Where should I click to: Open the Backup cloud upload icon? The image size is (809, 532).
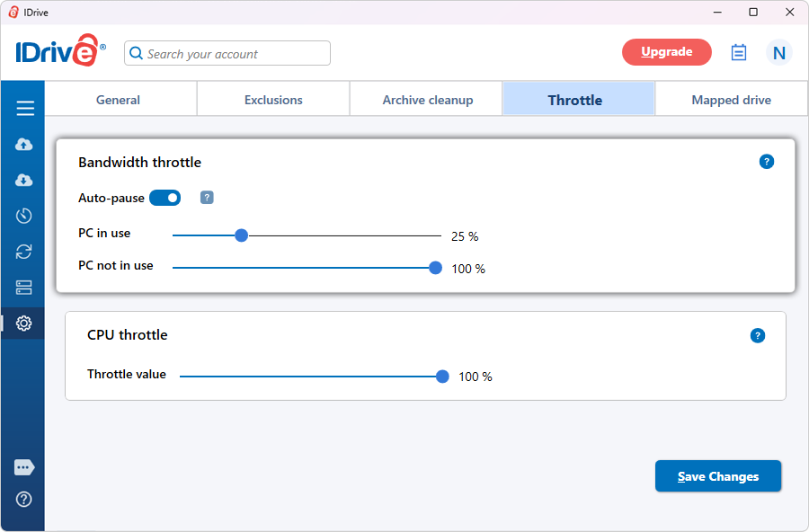24,145
